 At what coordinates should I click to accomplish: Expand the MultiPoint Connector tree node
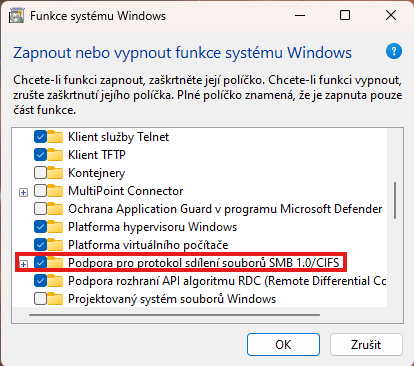point(23,192)
